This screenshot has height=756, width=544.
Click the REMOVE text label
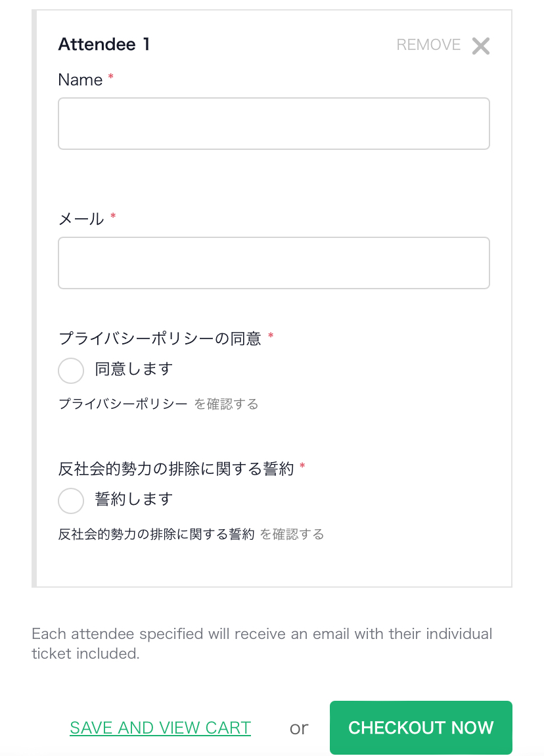[x=428, y=45]
